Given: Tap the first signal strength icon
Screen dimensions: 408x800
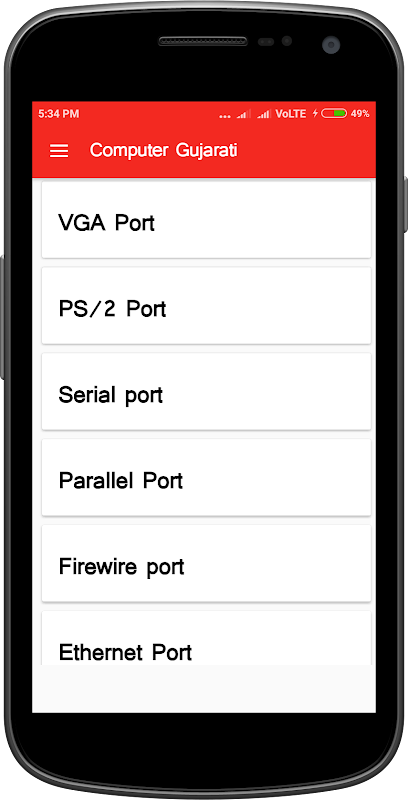Looking at the screenshot, I should [x=243, y=114].
